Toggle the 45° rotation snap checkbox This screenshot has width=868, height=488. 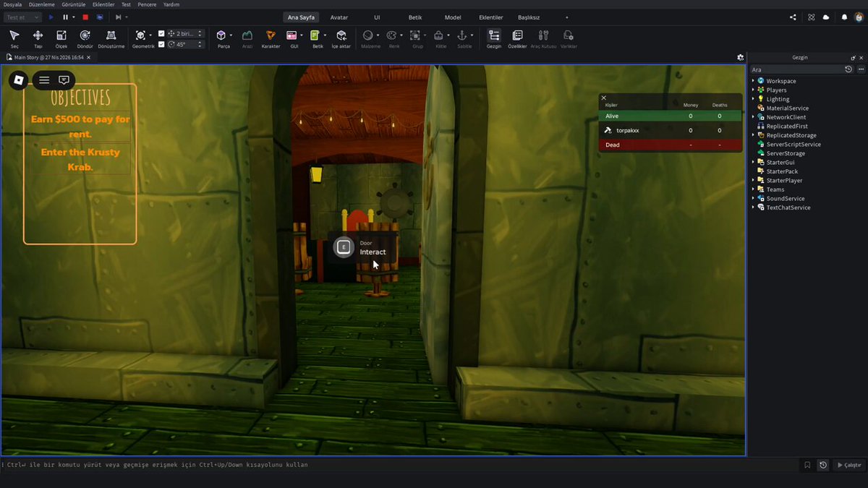pyautogui.click(x=161, y=44)
